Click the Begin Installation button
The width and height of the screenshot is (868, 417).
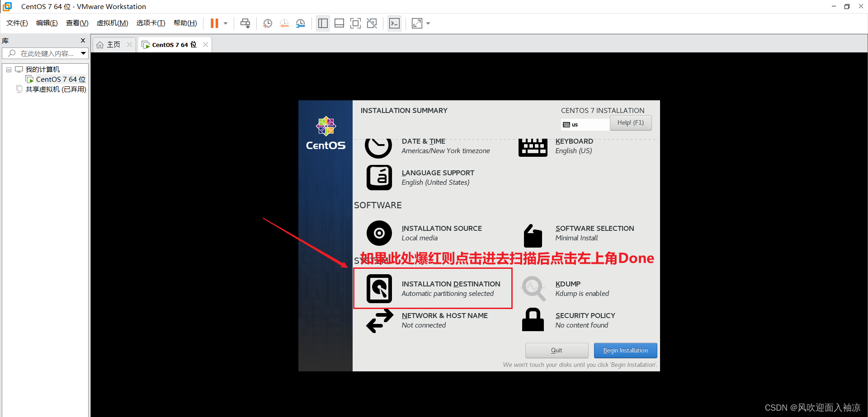[625, 351]
